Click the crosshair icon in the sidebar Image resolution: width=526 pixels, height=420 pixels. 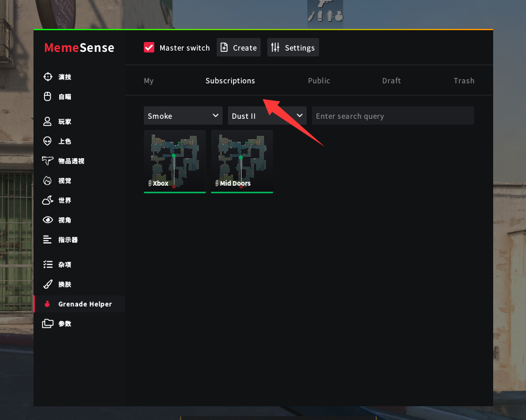click(x=47, y=77)
